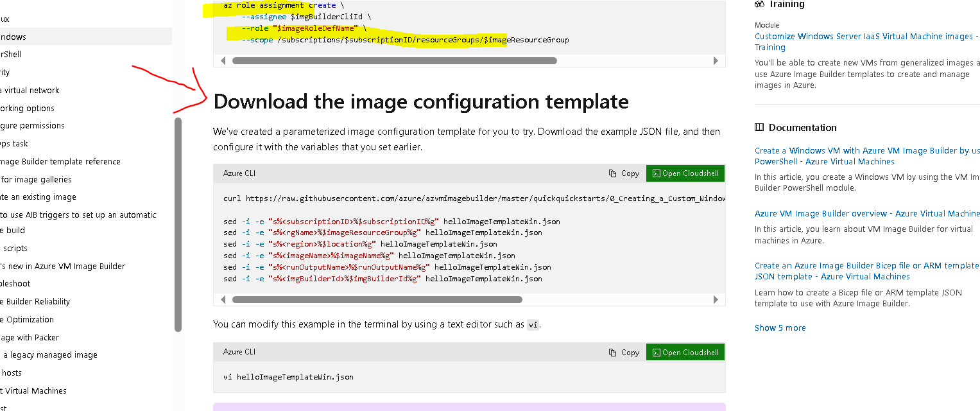Image resolution: width=980 pixels, height=411 pixels.
Task: Open Azure VM Image Builder overview link
Action: tap(867, 213)
